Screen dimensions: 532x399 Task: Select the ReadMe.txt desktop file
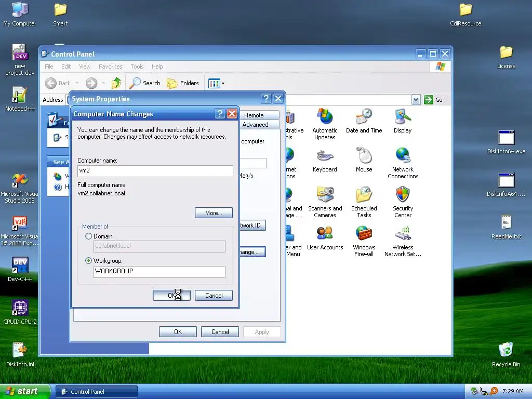(506, 227)
